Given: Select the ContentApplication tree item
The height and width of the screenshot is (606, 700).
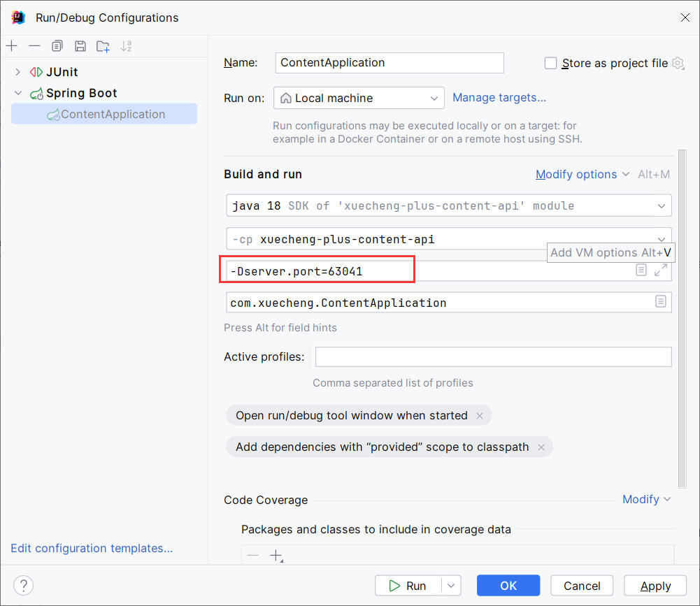Looking at the screenshot, I should coord(104,114).
